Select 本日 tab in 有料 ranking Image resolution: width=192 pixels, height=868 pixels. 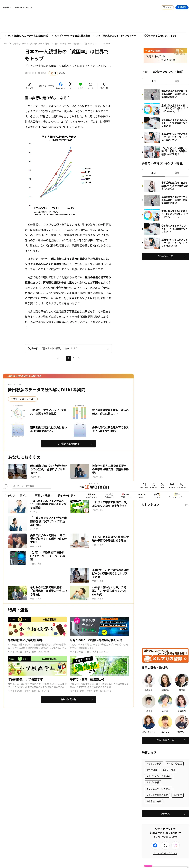point(153,81)
